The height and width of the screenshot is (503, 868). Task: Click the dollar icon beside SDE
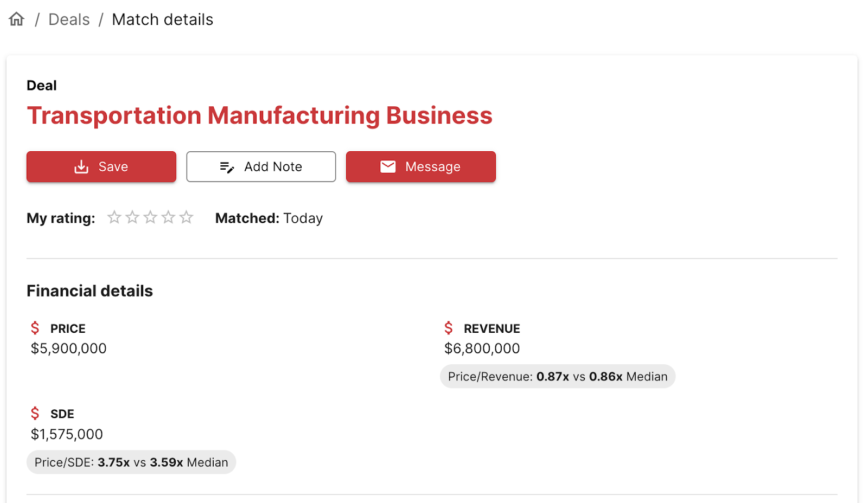35,414
